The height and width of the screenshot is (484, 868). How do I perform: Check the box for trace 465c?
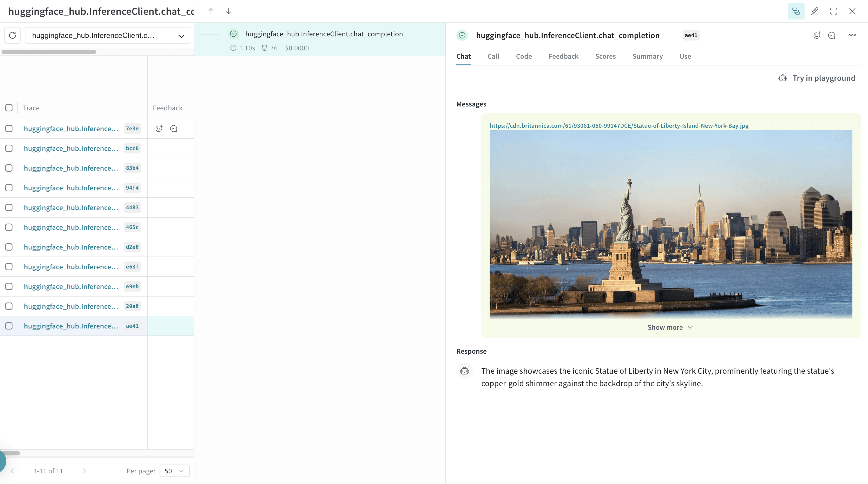coord(9,227)
